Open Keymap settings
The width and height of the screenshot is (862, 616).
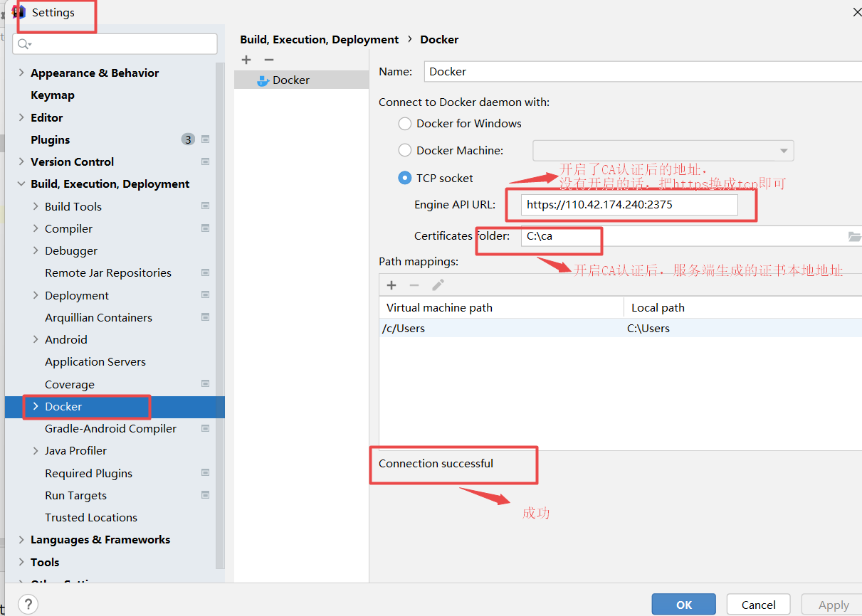pos(53,95)
